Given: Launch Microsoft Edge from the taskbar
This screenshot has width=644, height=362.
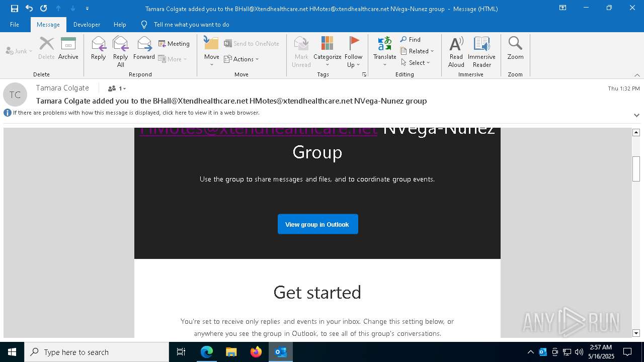Looking at the screenshot, I should tap(207, 352).
